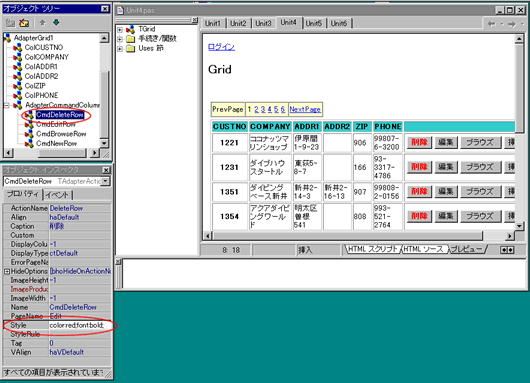This screenshot has height=383, width=530.
Task: Switch to the Unit3 tab
Action: [x=263, y=23]
